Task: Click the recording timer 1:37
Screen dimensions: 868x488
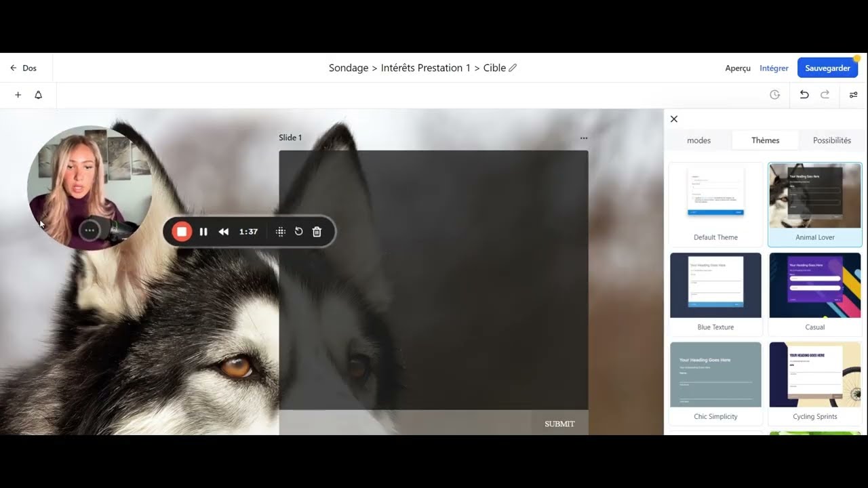Action: pyautogui.click(x=249, y=232)
